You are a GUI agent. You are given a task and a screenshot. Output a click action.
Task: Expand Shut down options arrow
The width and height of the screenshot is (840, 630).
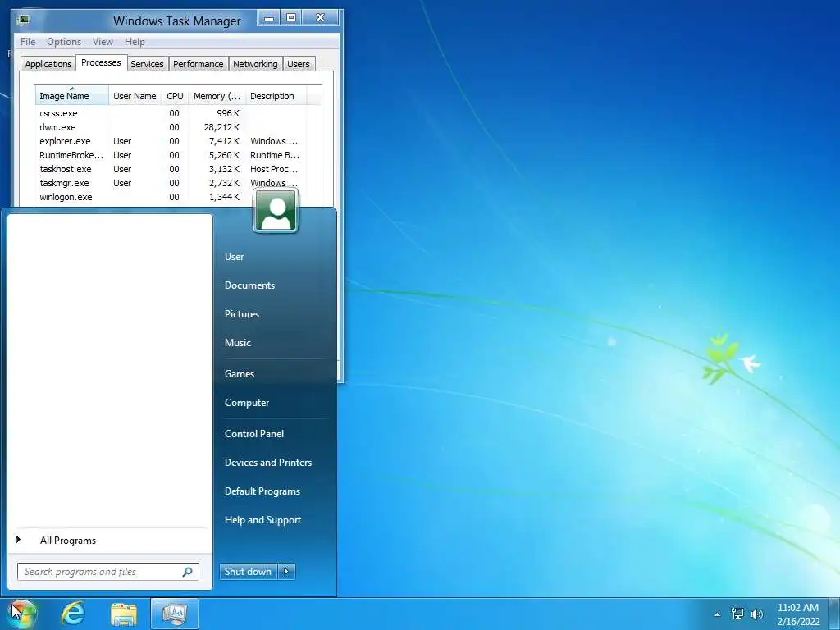tap(286, 572)
